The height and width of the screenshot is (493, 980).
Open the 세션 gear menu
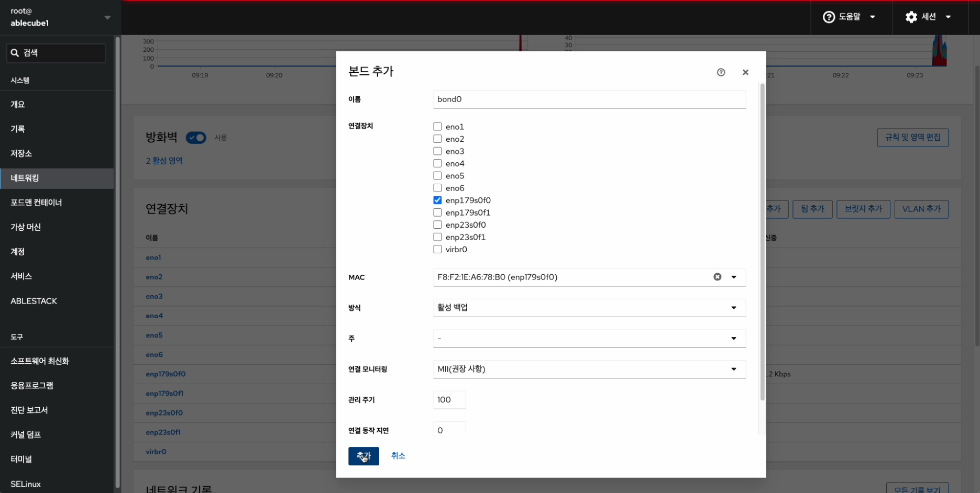(x=928, y=17)
